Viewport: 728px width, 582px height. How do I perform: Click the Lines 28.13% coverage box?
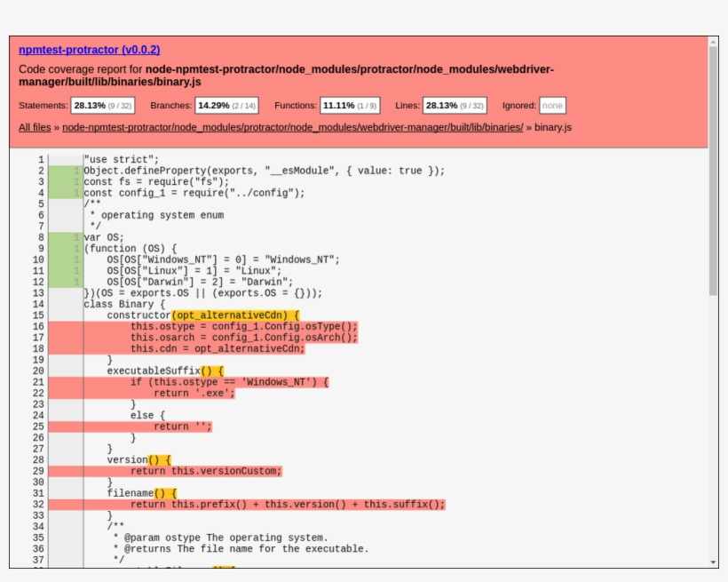[x=454, y=105]
